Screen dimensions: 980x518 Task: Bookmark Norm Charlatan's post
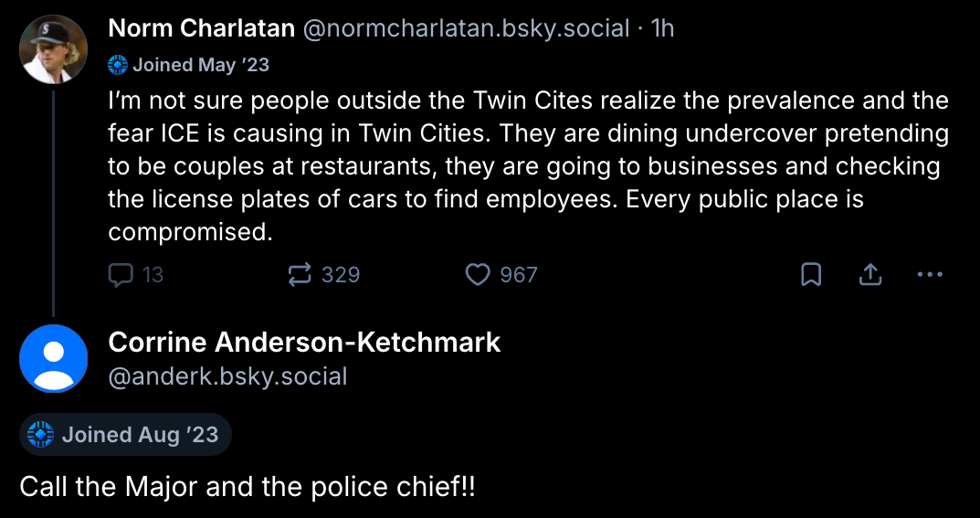(x=810, y=274)
